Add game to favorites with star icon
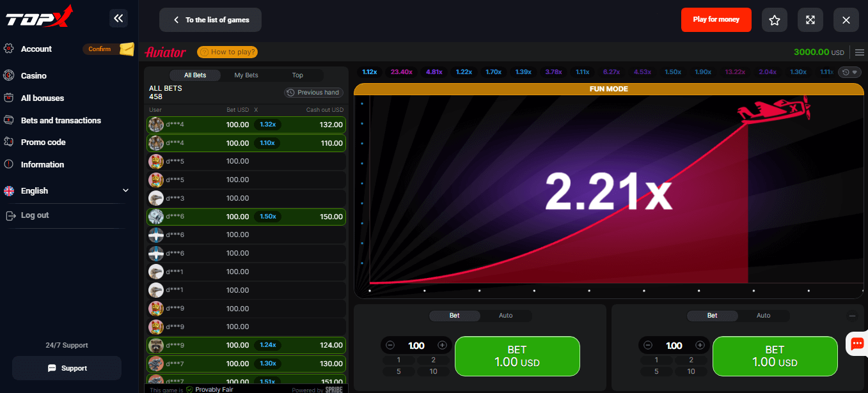The image size is (868, 393). (774, 20)
